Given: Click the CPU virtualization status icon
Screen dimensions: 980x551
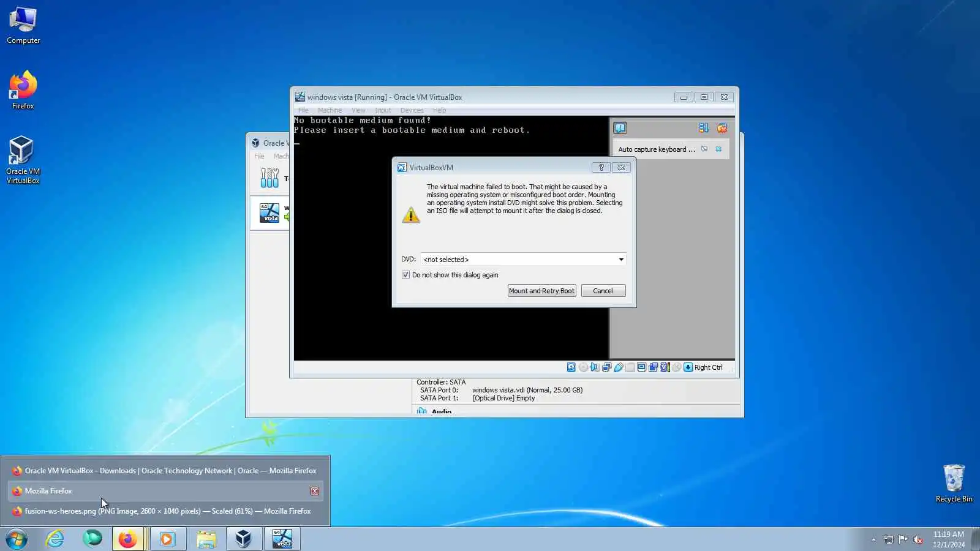Looking at the screenshot, I should 665,367.
